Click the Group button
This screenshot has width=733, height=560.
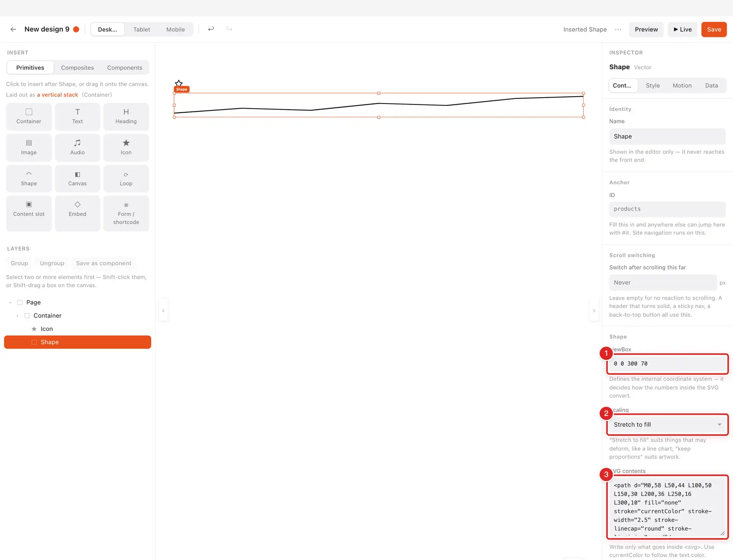pos(19,264)
